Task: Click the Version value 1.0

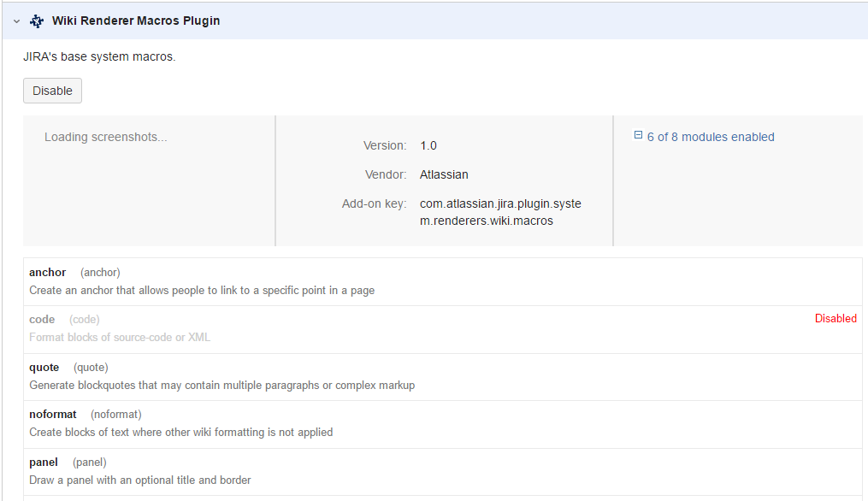Action: click(428, 145)
